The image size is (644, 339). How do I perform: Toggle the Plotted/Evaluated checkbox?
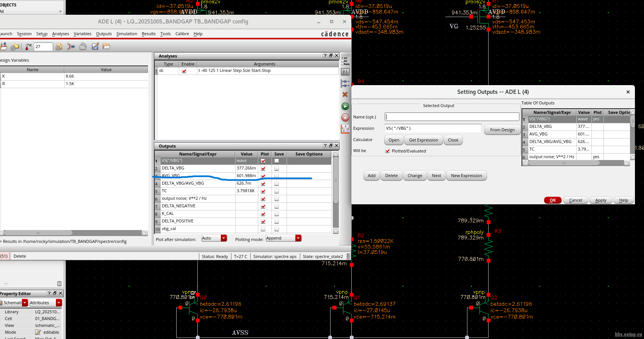387,151
